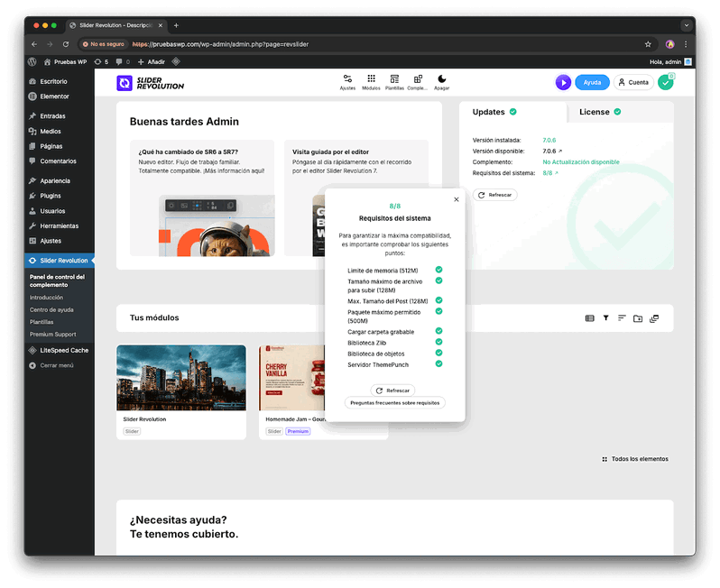
Task: Open Entradas menu in sidebar
Action: pos(52,116)
